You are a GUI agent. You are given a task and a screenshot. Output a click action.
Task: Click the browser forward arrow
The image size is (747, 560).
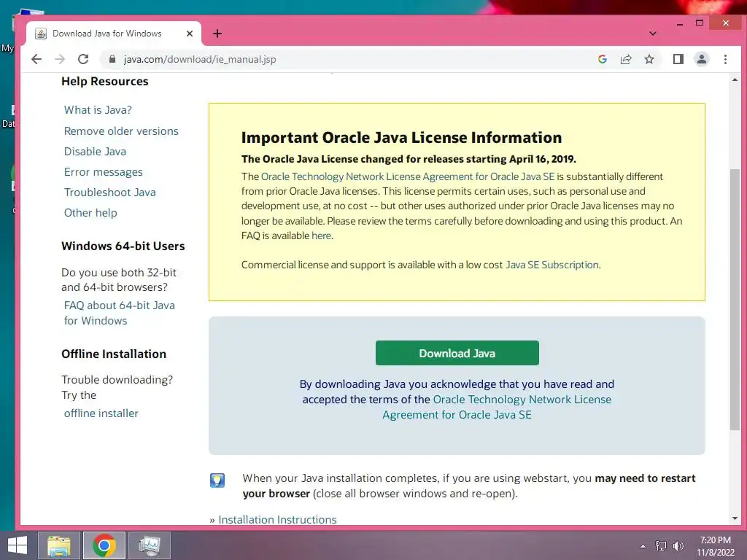60,59
